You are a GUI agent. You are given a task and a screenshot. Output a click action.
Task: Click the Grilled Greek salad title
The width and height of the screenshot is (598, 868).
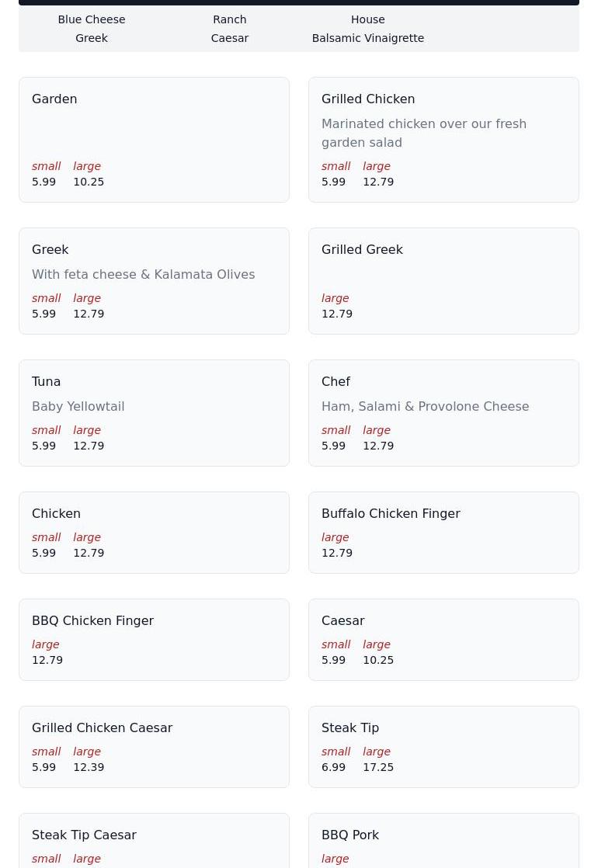coord(362,250)
